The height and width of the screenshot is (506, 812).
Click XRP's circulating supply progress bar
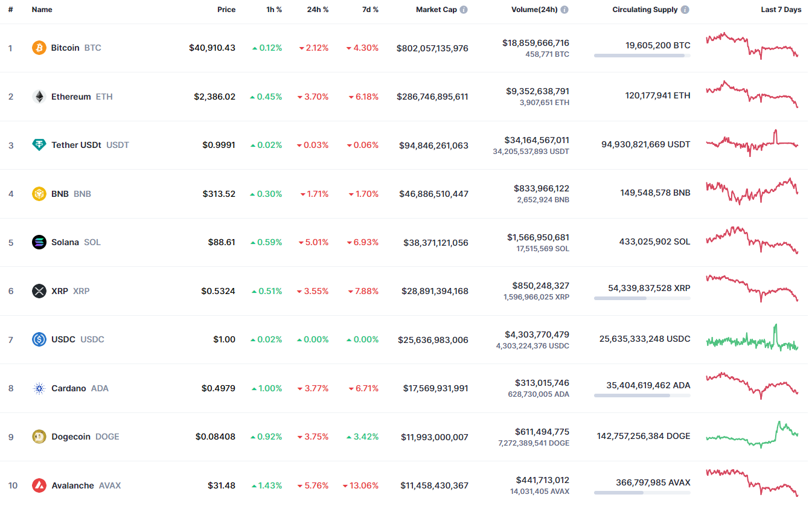tap(642, 298)
